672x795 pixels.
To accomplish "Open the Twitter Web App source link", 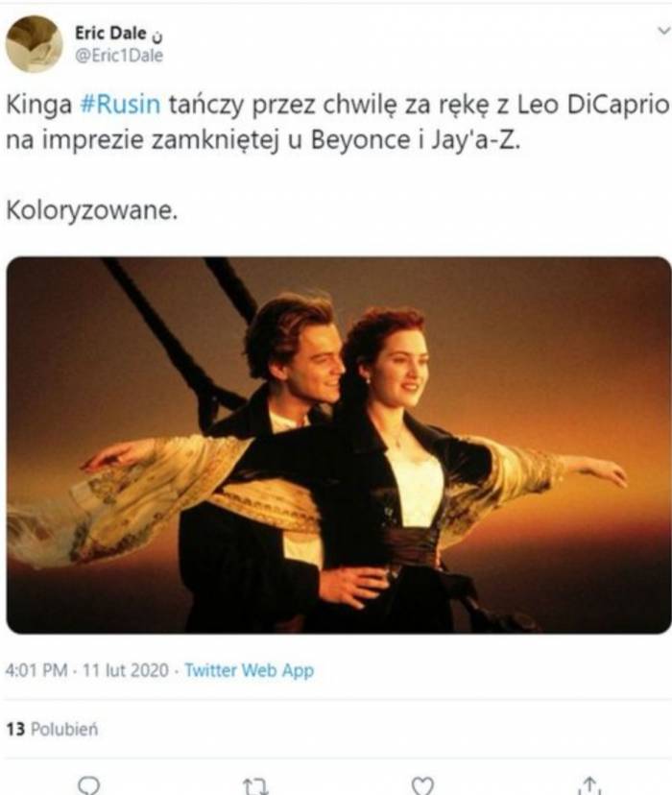I will click(x=249, y=670).
